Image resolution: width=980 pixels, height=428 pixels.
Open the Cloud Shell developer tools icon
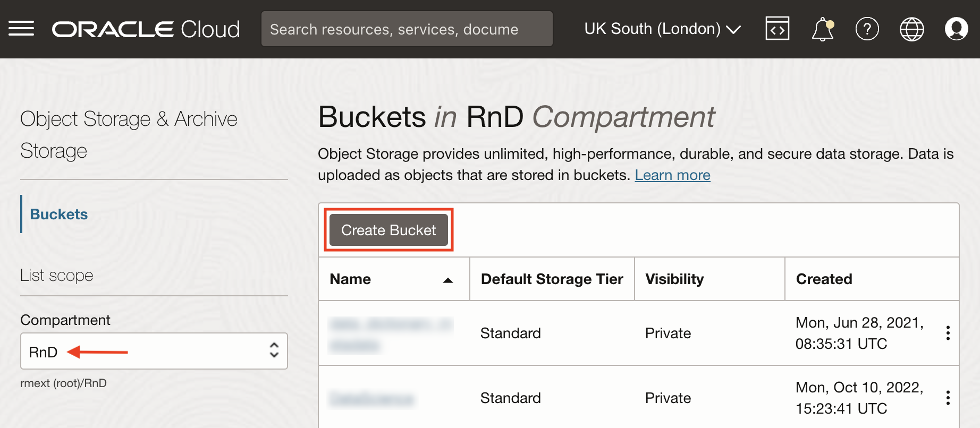[x=777, y=29]
